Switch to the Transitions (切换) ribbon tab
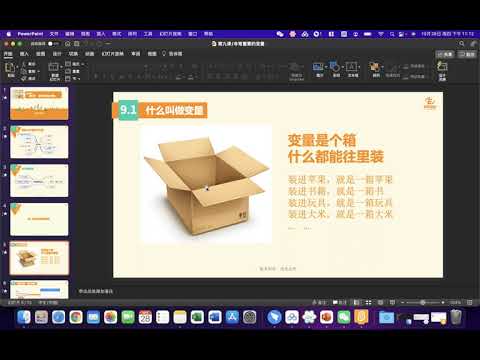Image resolution: width=480 pixels, height=360 pixels. (x=73, y=54)
